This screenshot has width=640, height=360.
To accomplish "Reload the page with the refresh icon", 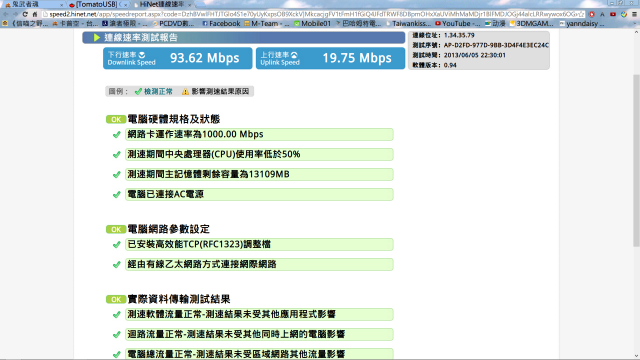I will coord(25,14).
